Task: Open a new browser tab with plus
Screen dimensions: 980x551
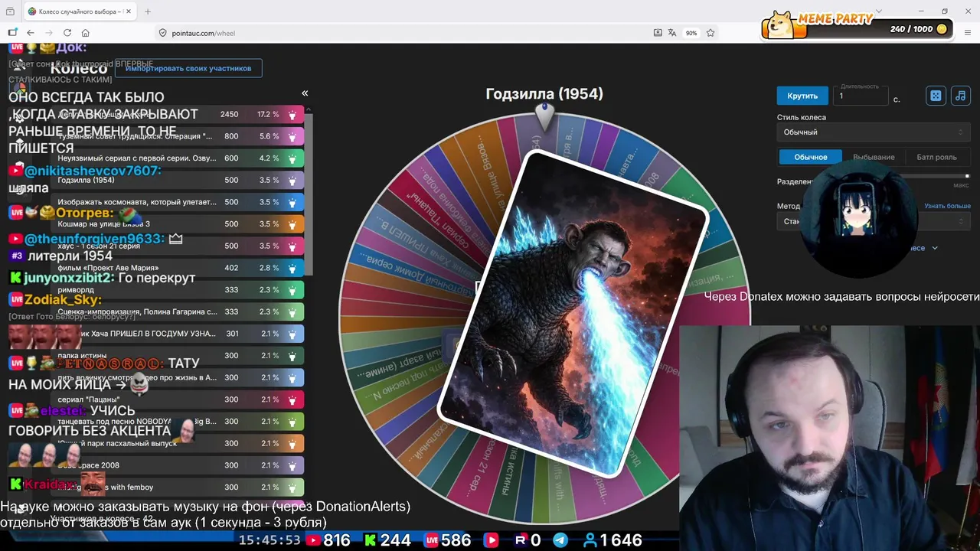Action: (148, 11)
